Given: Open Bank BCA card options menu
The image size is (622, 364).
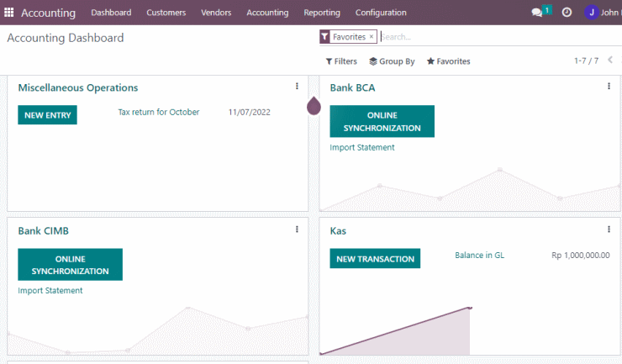Looking at the screenshot, I should [x=609, y=86].
